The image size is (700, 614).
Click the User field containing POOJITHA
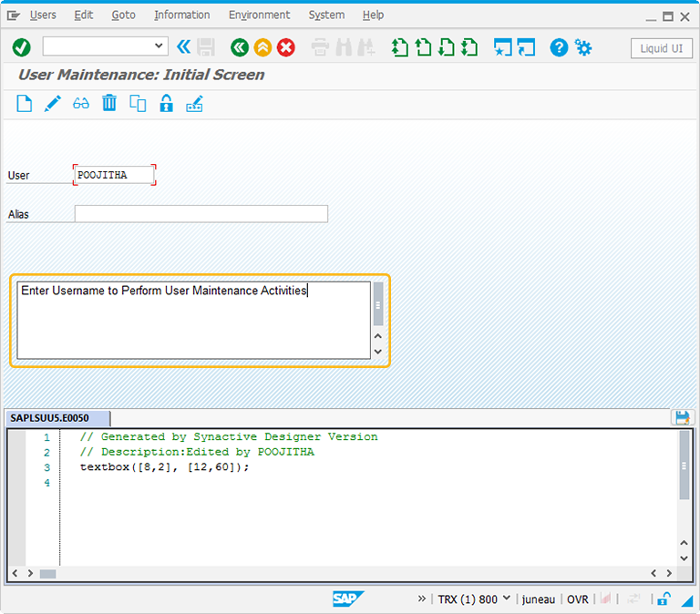(114, 175)
